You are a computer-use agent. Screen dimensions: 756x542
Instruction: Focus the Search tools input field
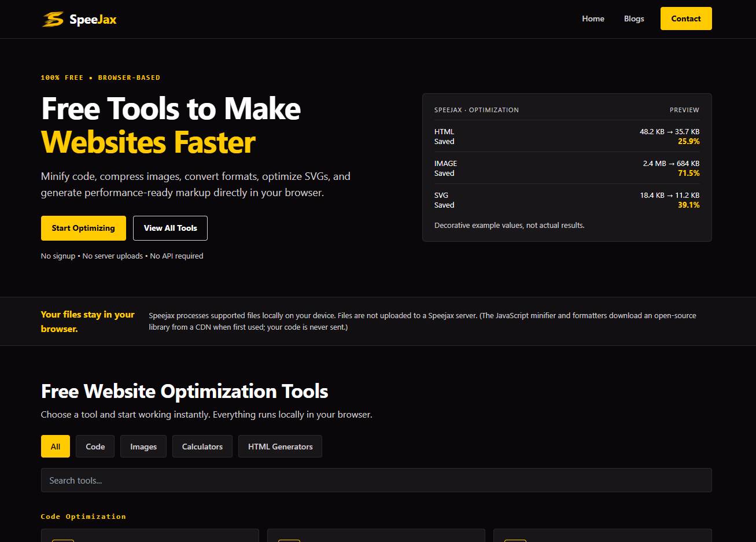click(376, 480)
